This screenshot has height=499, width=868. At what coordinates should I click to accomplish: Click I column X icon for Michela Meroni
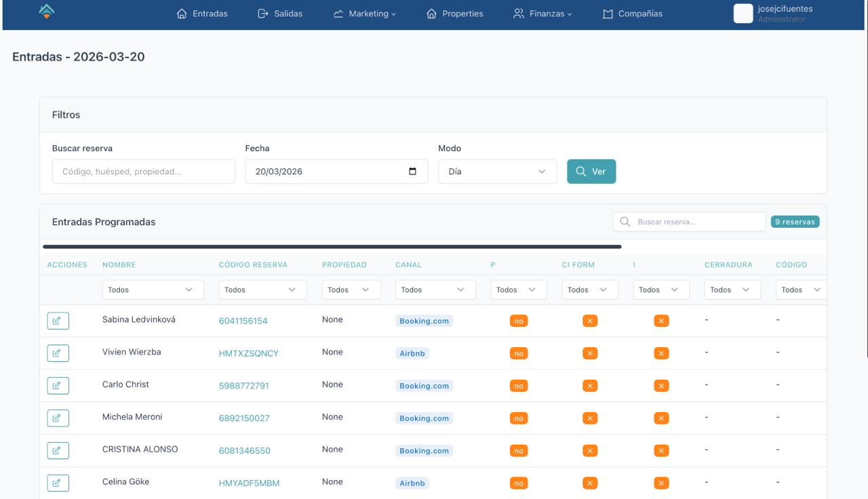[661, 418]
